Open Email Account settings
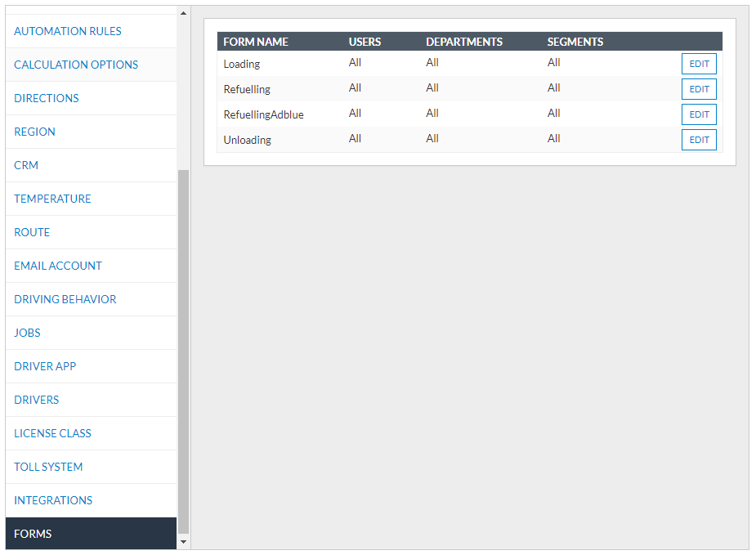Viewport: 756px width, 555px height. (58, 266)
